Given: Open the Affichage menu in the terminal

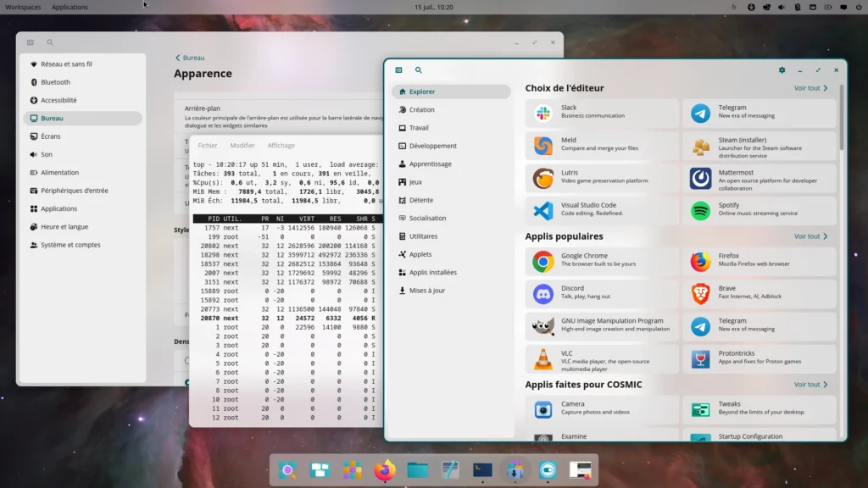Looking at the screenshot, I should (x=281, y=146).
